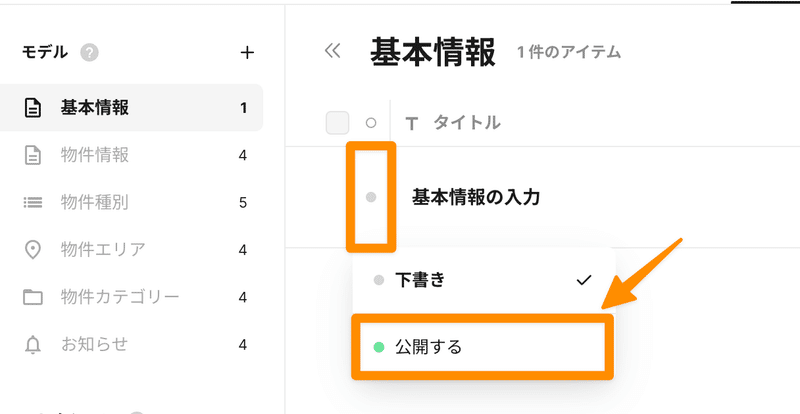Viewport: 800px width, 414px height.
Task: Open status dropdown for 基本情報の入力 row
Action: point(371,197)
